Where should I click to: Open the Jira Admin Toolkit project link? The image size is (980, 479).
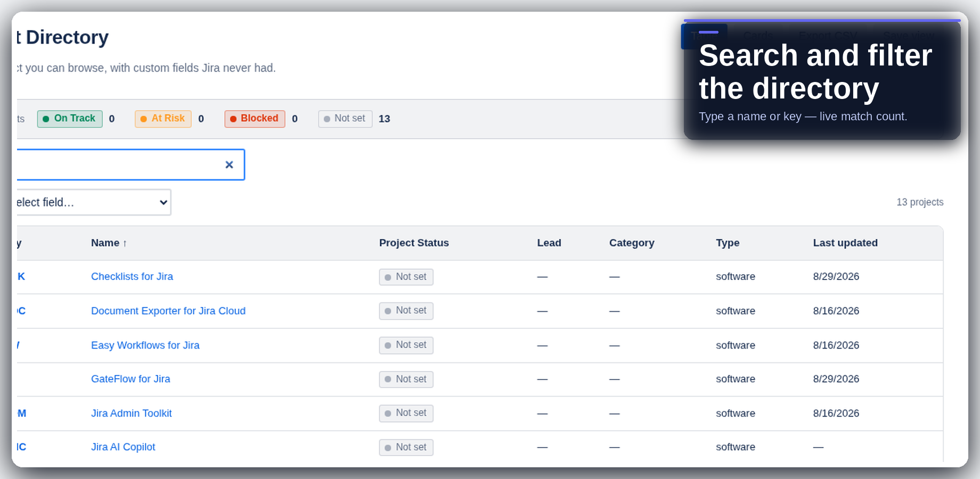pyautogui.click(x=132, y=414)
